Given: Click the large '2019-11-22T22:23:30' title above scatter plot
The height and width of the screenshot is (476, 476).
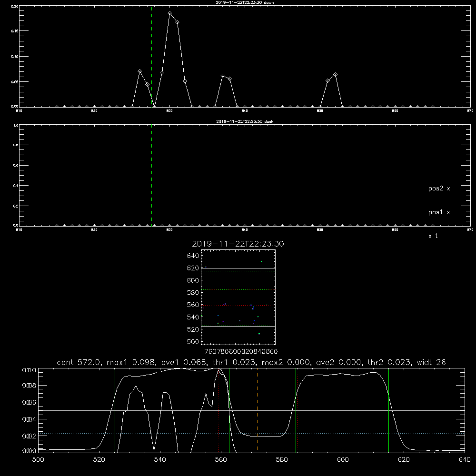Looking at the screenshot, I should [238, 244].
